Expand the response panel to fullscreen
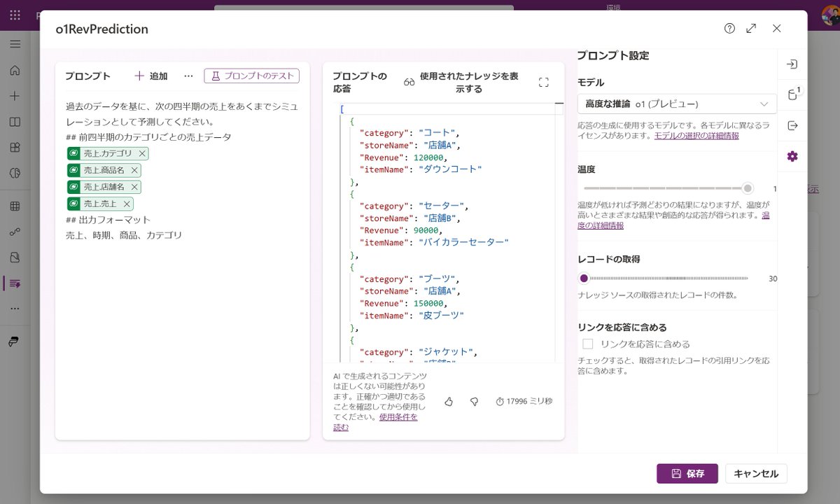 pyautogui.click(x=543, y=81)
